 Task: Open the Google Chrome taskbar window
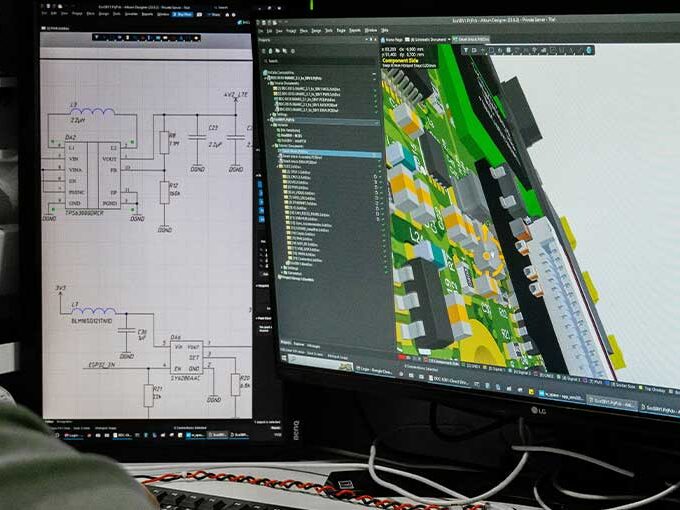pyautogui.click(x=373, y=370)
